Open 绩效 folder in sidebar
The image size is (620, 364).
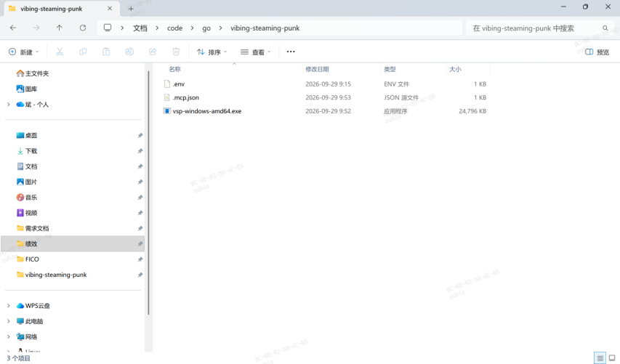pyautogui.click(x=73, y=244)
